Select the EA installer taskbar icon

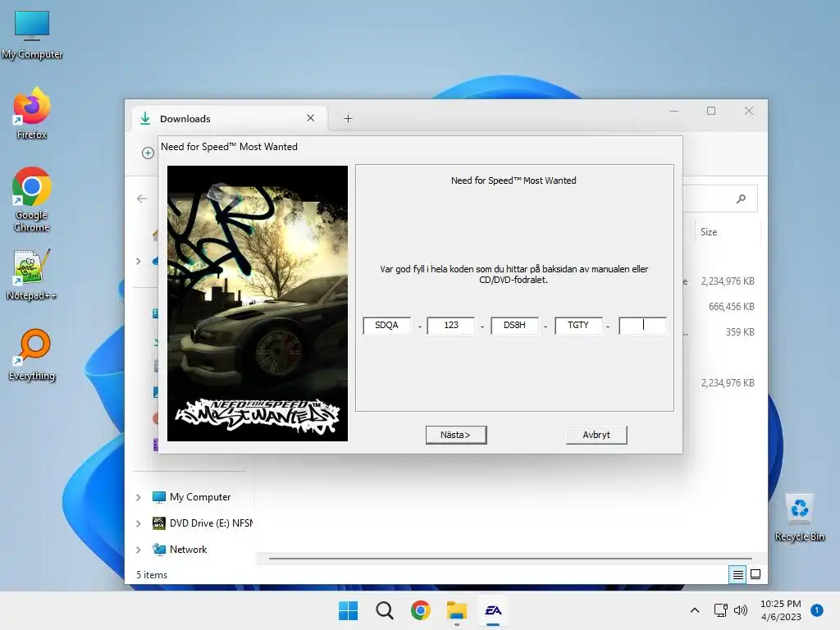[x=493, y=610]
